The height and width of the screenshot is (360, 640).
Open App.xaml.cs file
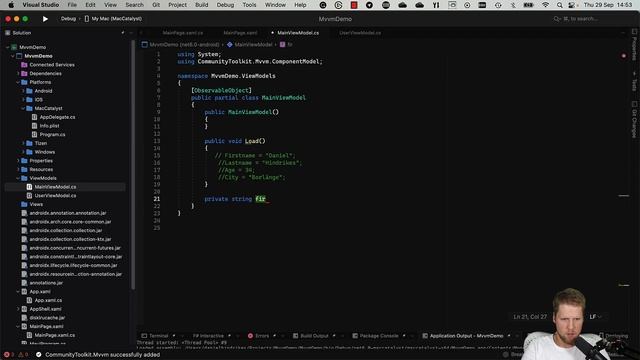click(48, 300)
